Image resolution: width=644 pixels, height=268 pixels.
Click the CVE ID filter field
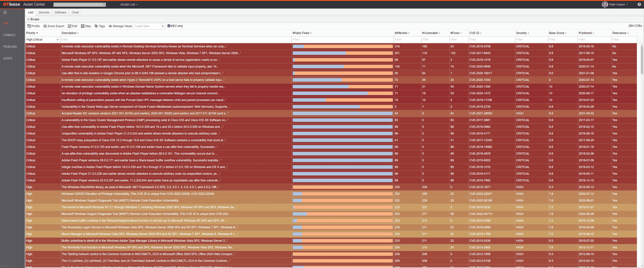tap(492, 40)
